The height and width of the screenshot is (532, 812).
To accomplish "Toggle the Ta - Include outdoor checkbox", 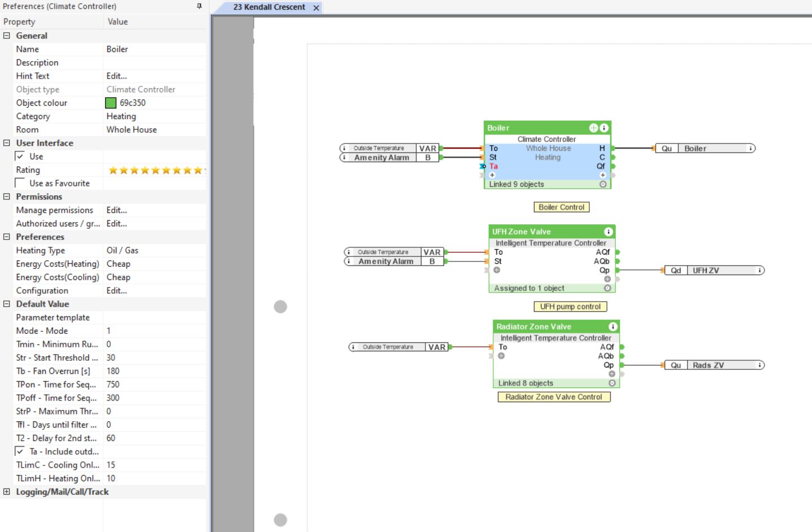I will click(x=20, y=452).
